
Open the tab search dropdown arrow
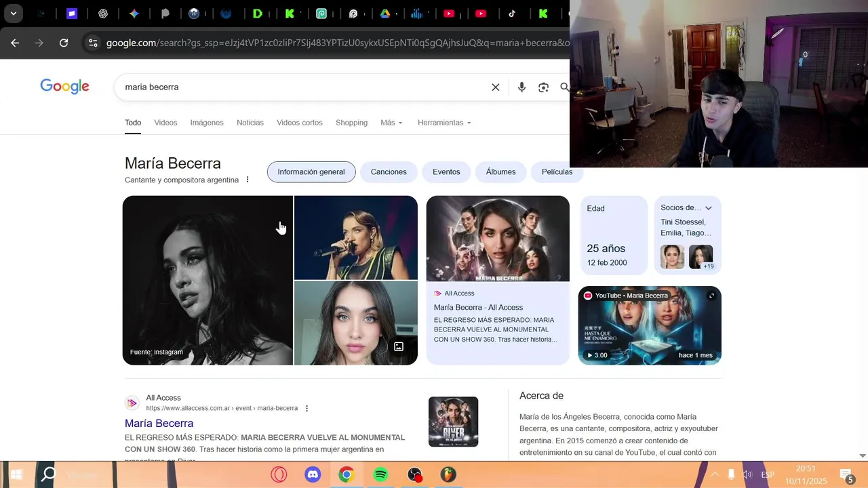(13, 14)
